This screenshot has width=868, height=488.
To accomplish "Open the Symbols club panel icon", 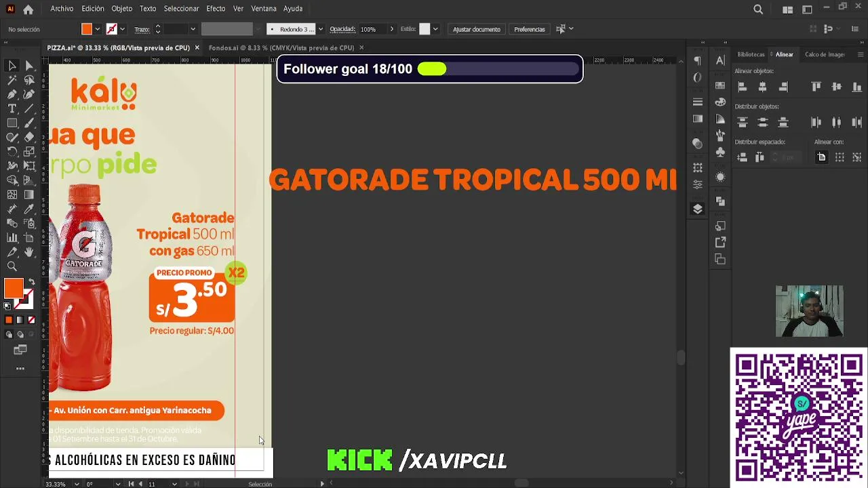I will 720,152.
